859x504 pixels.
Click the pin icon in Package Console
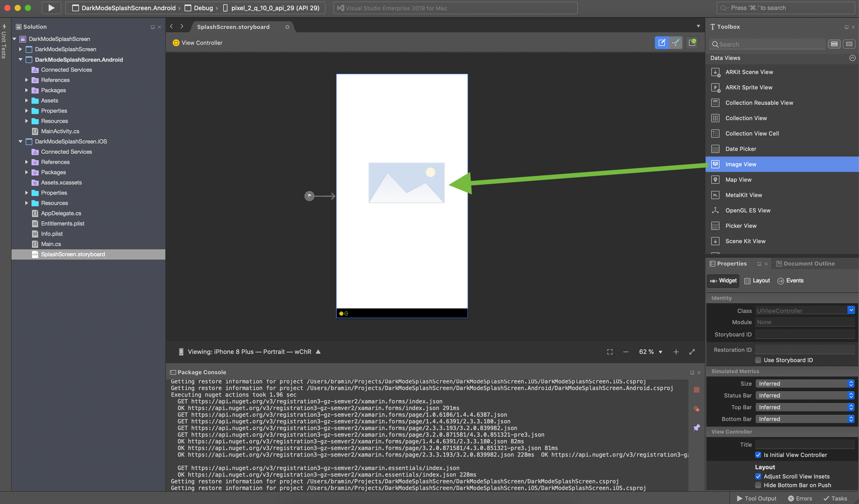(697, 428)
